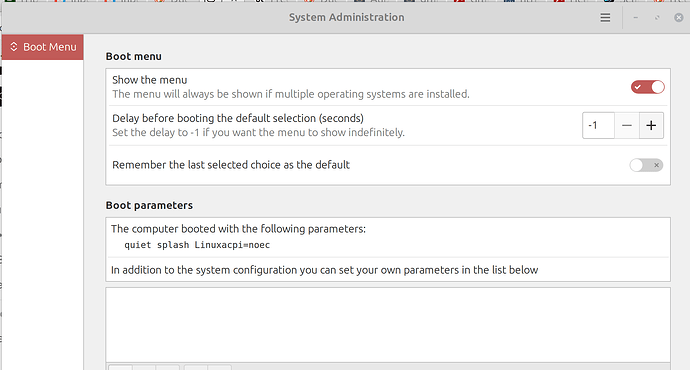The width and height of the screenshot is (690, 370).
Task: Select Boot Menu in the sidebar
Action: (43, 47)
